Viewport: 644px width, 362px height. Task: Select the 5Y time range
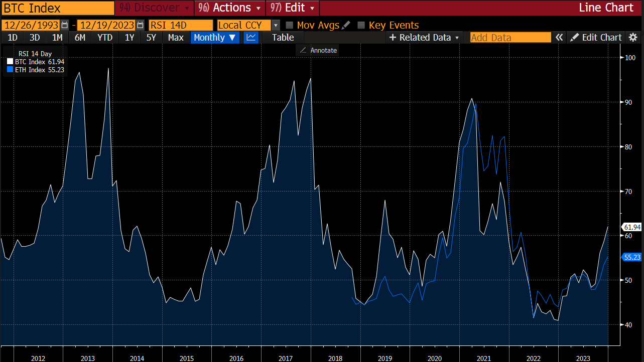[x=151, y=38]
